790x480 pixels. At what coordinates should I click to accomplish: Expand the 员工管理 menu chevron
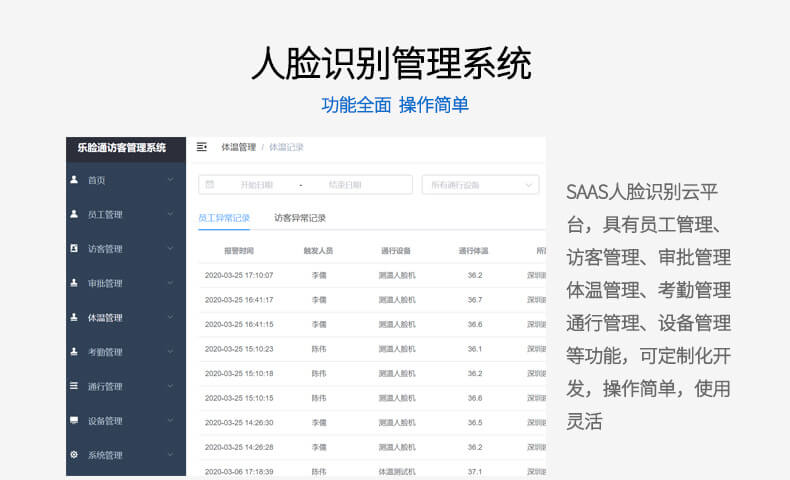(x=170, y=214)
